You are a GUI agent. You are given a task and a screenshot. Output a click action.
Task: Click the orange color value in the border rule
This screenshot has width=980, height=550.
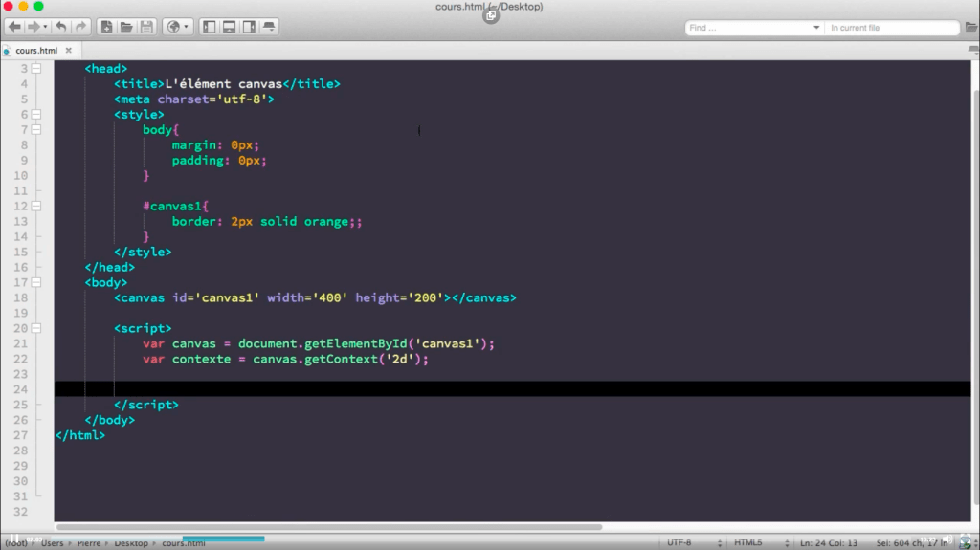325,222
